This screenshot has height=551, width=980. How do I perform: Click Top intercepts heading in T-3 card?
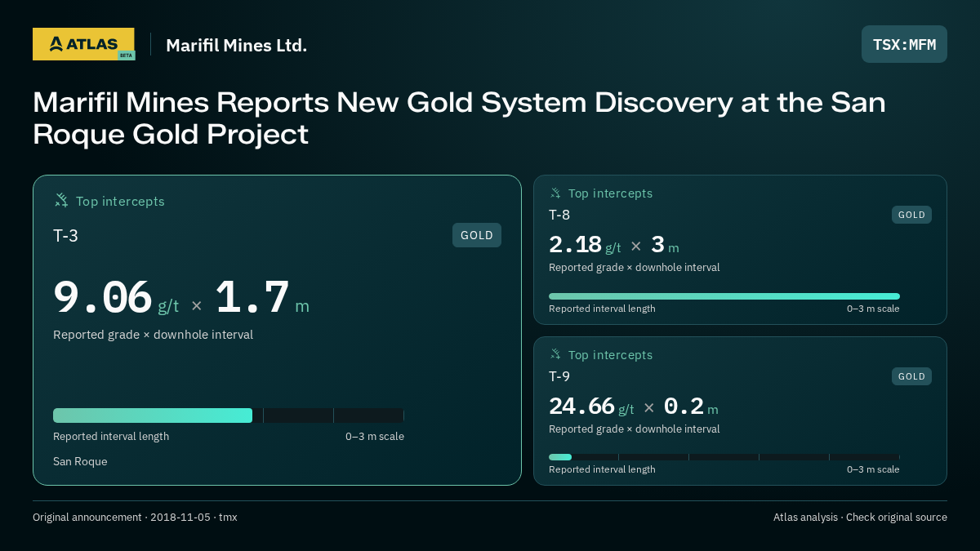coord(120,201)
